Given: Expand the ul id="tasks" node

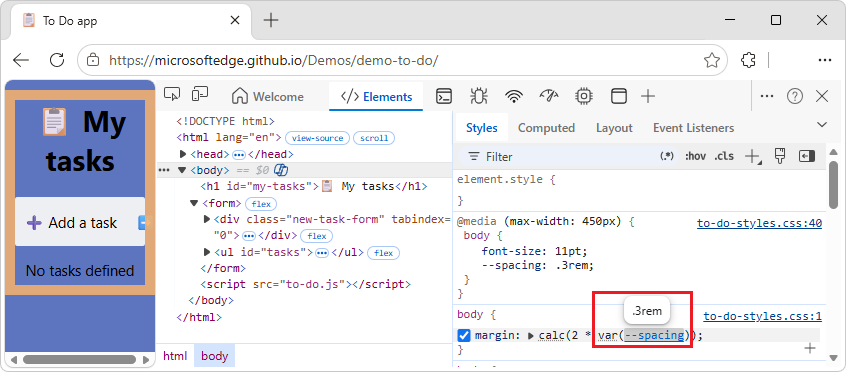Looking at the screenshot, I should click(207, 252).
